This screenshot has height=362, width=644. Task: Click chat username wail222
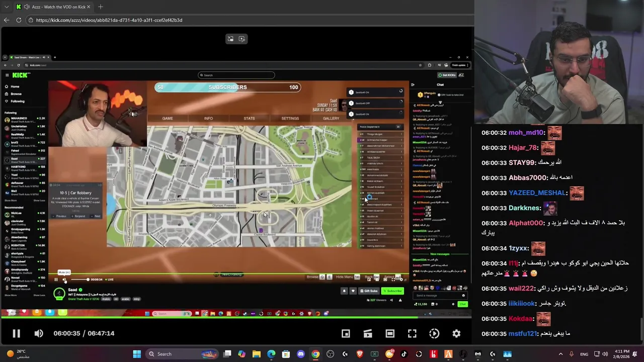point(521,289)
